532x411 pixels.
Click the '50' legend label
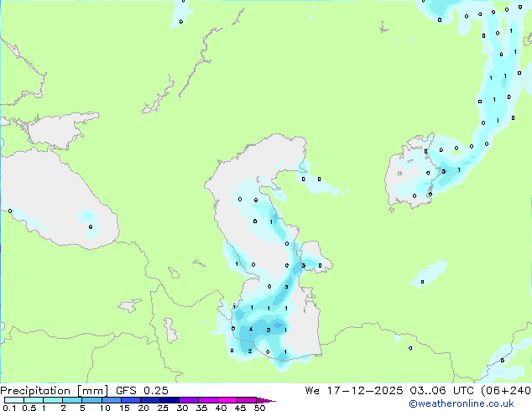pos(259,408)
